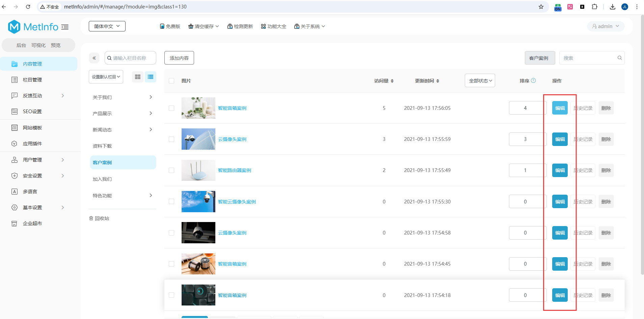644x319 pixels.
Task: Click the search magnifier icon in the top-right search box
Action: [619, 58]
